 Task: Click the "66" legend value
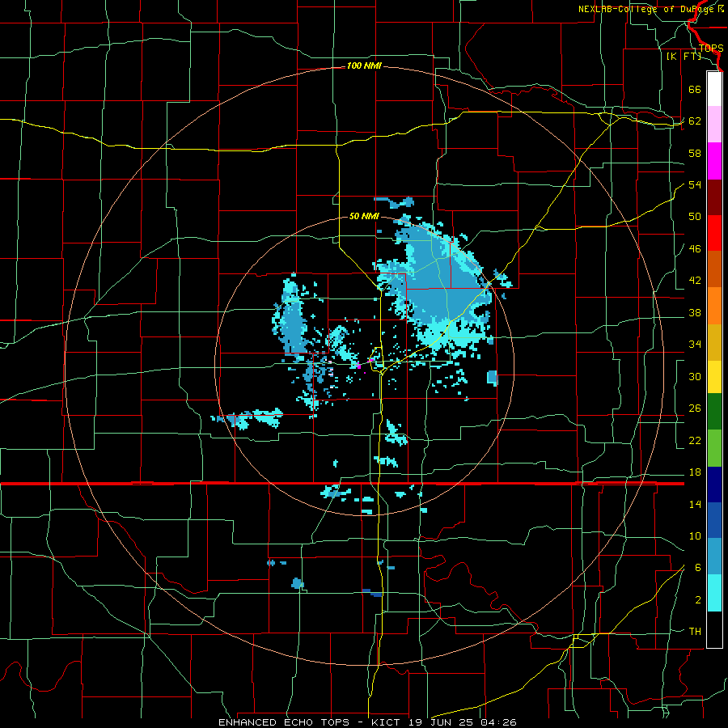(695, 90)
